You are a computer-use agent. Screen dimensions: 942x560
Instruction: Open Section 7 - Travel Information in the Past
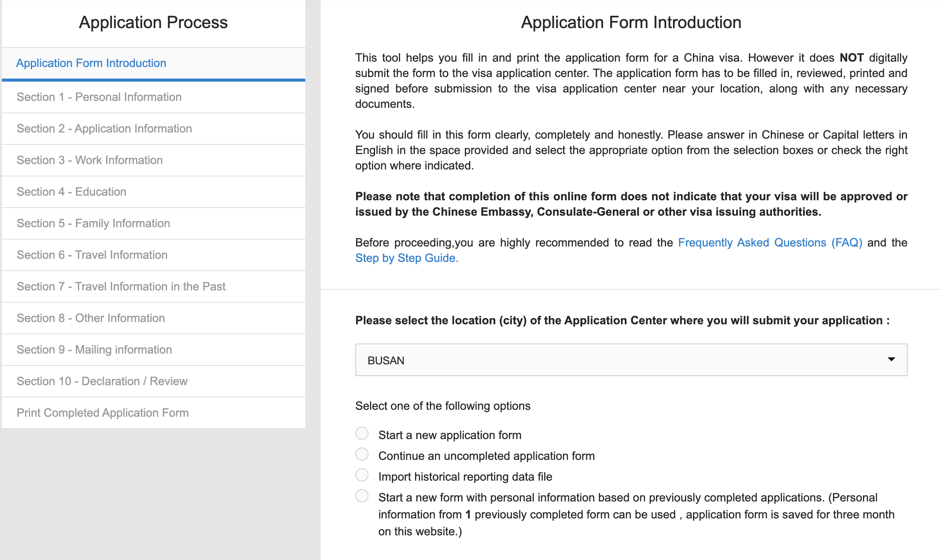click(x=121, y=287)
